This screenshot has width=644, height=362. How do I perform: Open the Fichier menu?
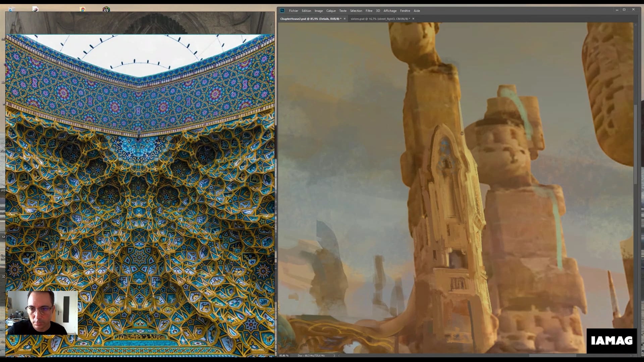(294, 10)
